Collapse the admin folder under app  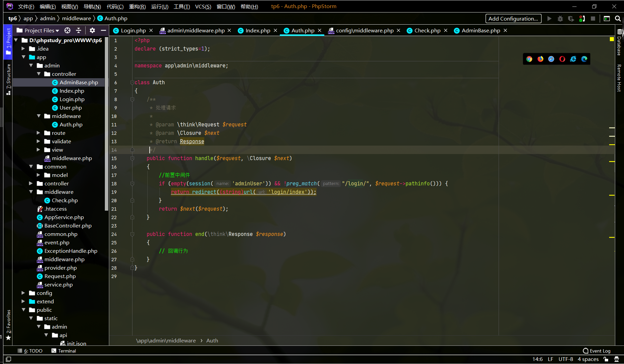[x=31, y=65]
